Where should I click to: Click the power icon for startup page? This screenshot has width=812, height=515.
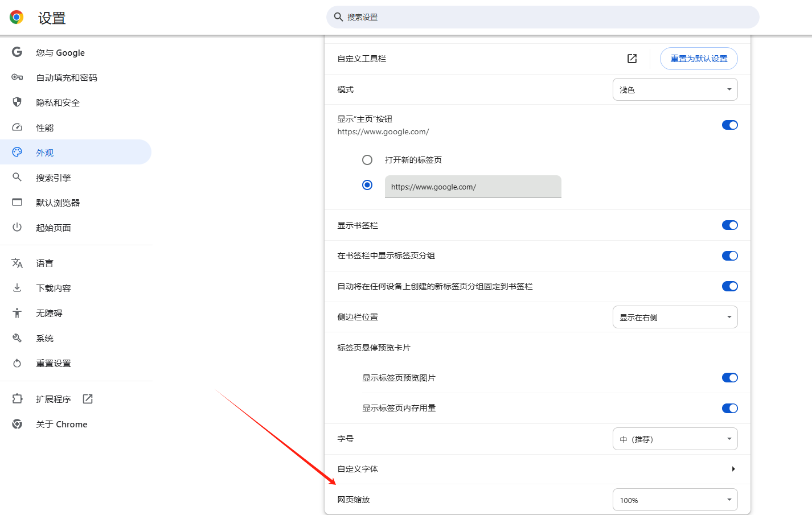(x=17, y=228)
